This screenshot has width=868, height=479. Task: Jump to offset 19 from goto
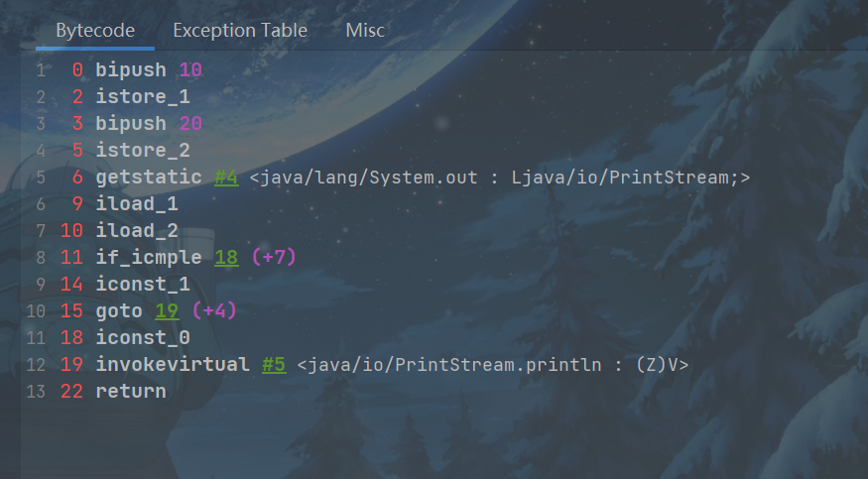click(167, 311)
